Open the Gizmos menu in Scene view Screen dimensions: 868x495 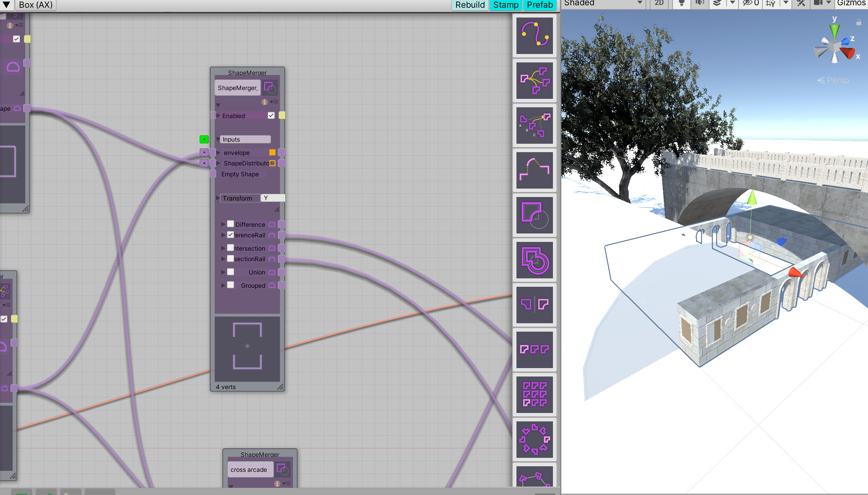pyautogui.click(x=851, y=3)
